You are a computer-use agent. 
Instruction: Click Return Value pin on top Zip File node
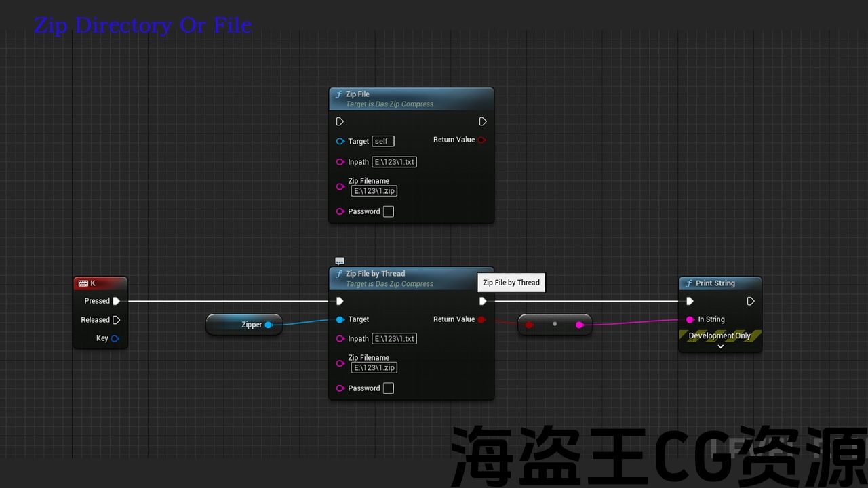pos(481,140)
